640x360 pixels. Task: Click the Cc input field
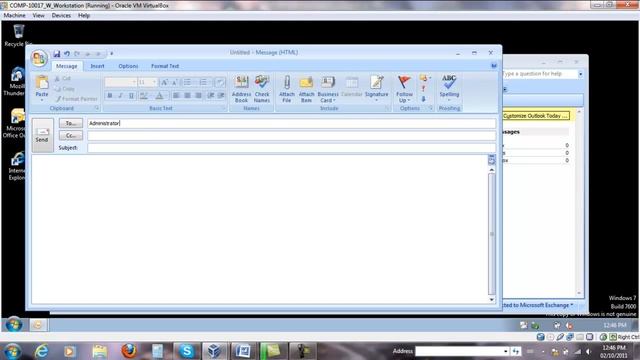291,135
